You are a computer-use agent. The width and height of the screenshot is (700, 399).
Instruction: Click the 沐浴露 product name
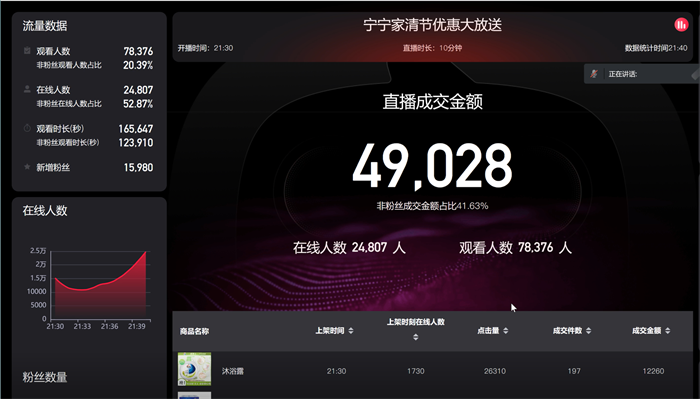point(233,371)
